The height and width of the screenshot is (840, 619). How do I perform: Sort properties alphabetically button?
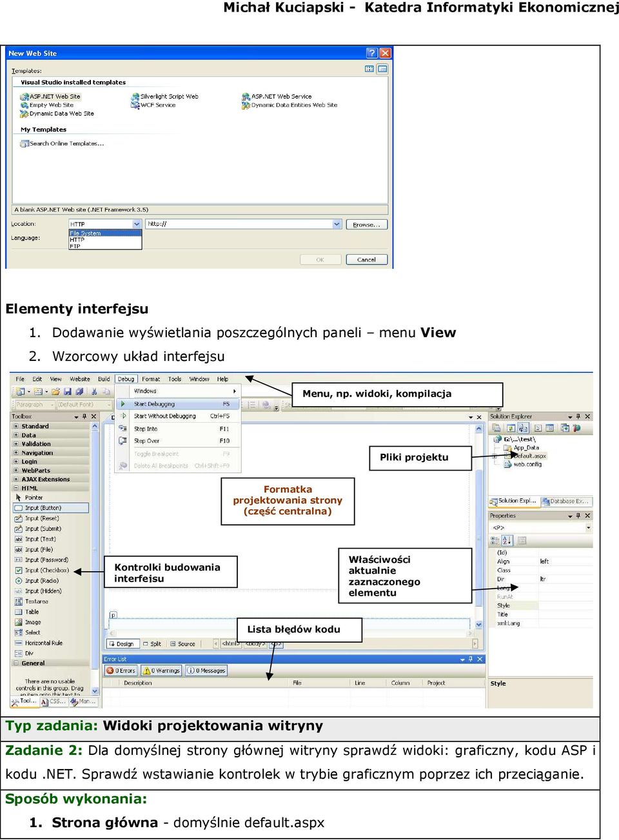pos(507,540)
